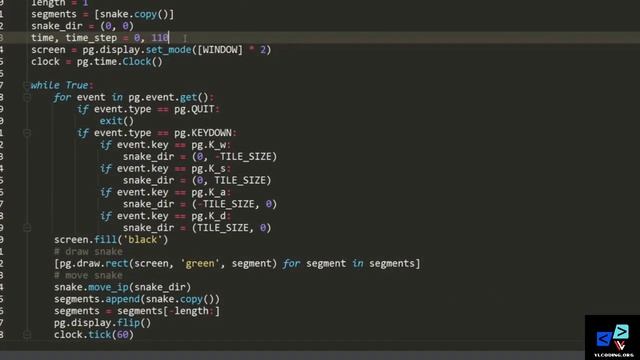Click the line 'snake_dir = (0, -TILE_SIZE)'
The height and width of the screenshot is (360, 640).
[200, 156]
